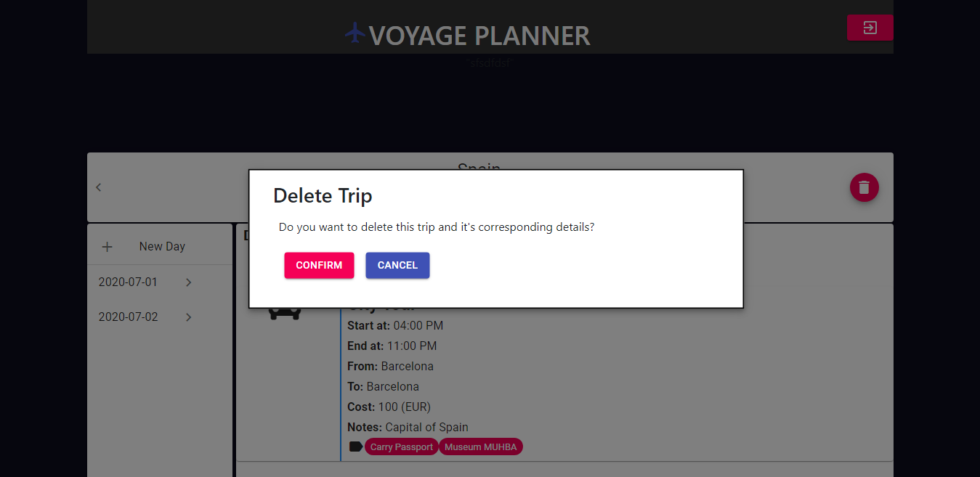This screenshot has width=980, height=477.
Task: Click the airplane icon in the Voyage Planner logo
Action: [354, 33]
